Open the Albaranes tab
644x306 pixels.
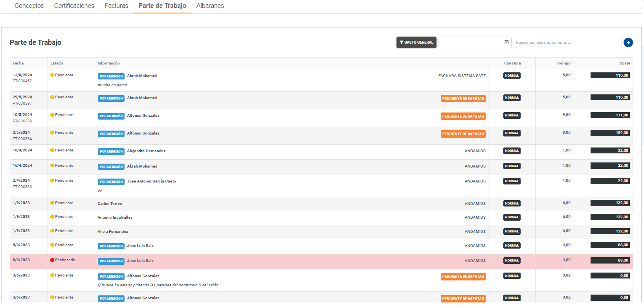[x=210, y=6]
